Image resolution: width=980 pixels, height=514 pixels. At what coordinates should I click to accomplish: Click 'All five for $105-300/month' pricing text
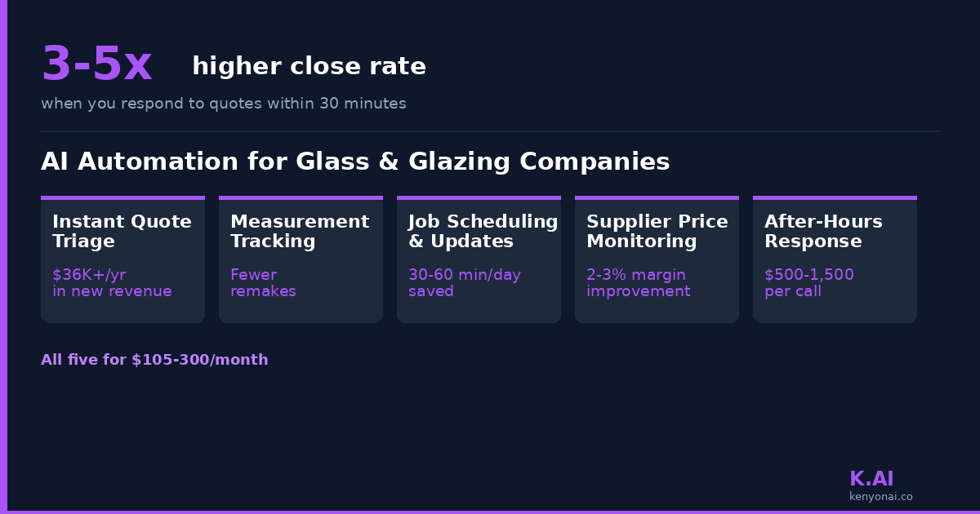pos(154,360)
